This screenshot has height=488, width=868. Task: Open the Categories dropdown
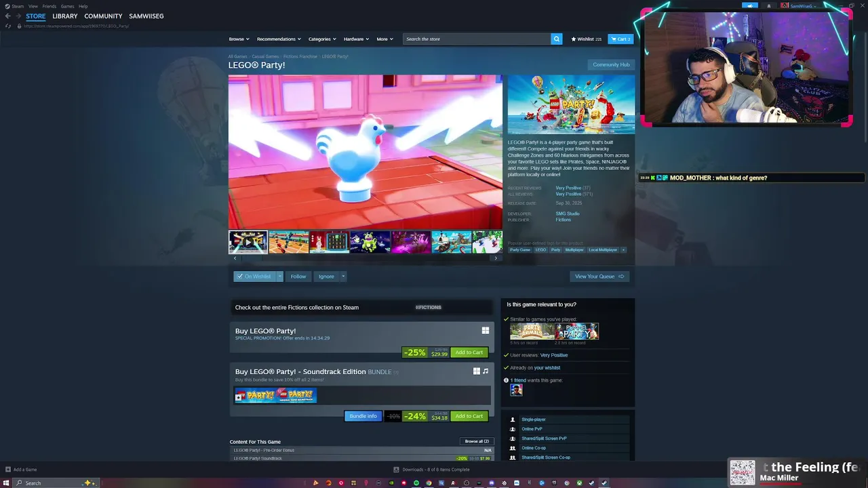click(322, 39)
